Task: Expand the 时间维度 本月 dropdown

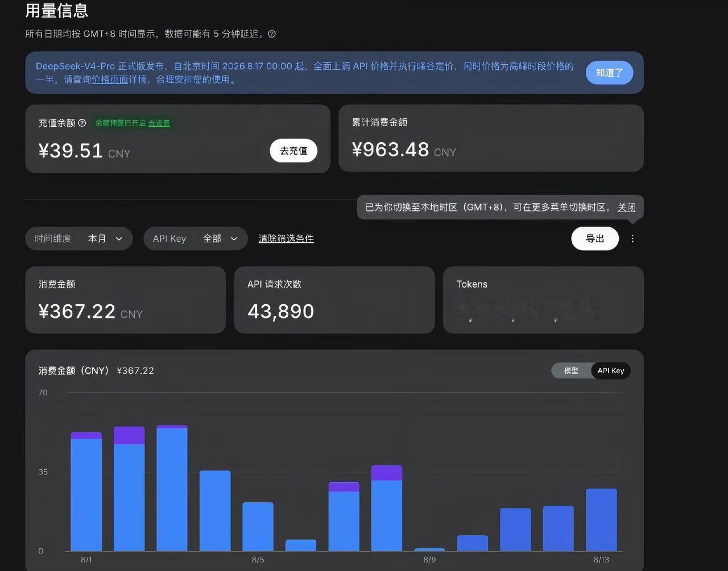Action: 79,239
